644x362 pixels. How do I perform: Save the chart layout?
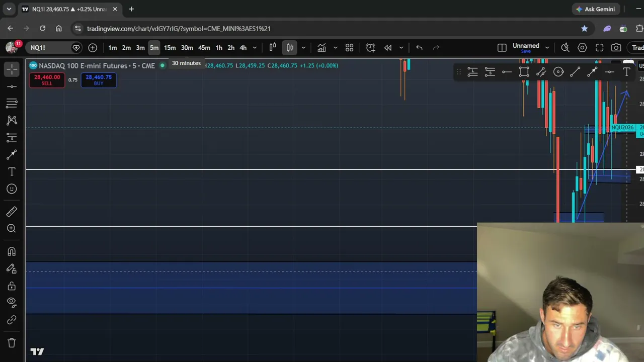[526, 51]
